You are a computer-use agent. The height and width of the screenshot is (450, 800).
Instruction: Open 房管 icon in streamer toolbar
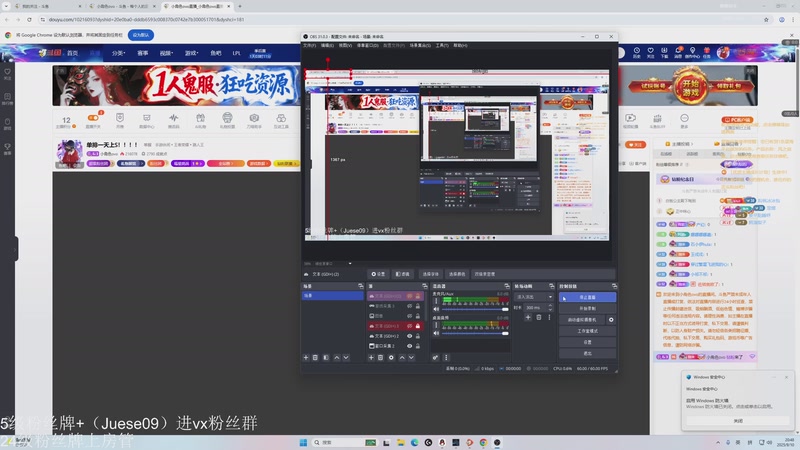pyautogui.click(x=120, y=120)
